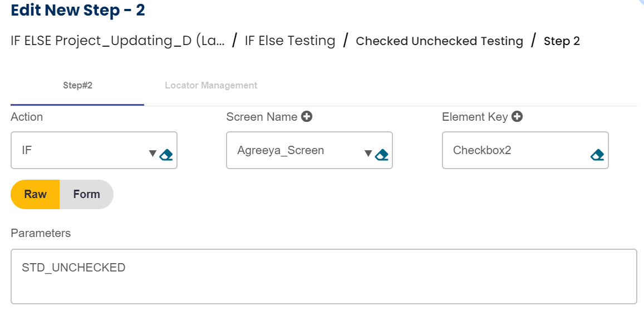Expand the Action dropdown arrow
This screenshot has height=316, width=644.
pos(153,154)
